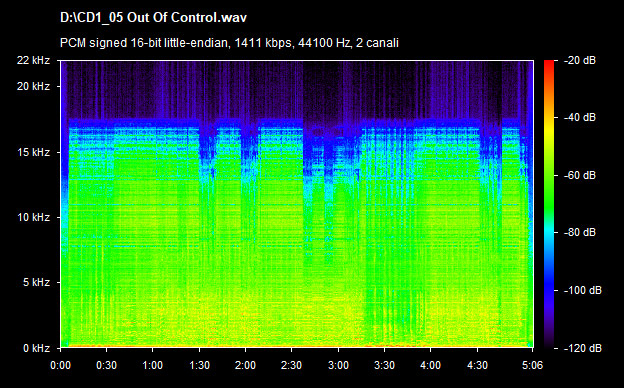The image size is (624, 388).
Task: Click the 5 kHz frequency axis label
Action: pos(36,283)
